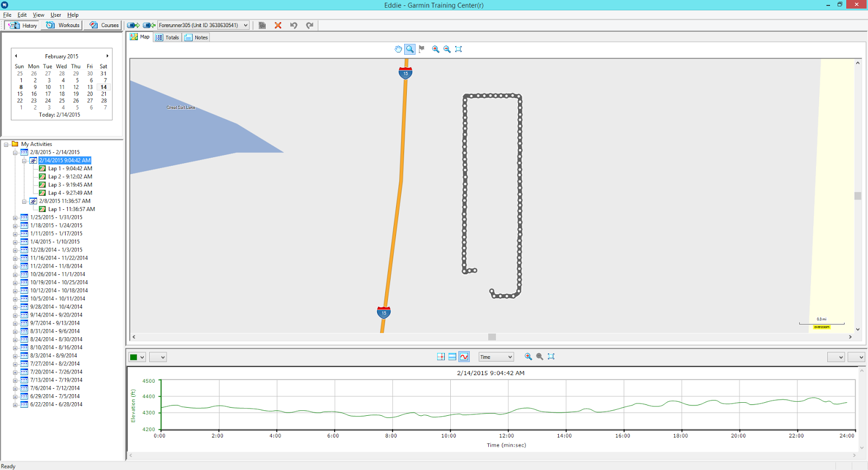Open the View menu

[x=39, y=15]
